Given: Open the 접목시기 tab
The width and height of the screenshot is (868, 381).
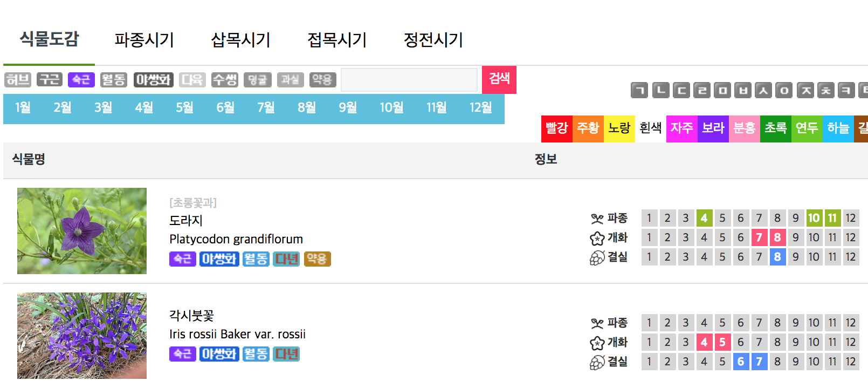Looking at the screenshot, I should pyautogui.click(x=337, y=40).
